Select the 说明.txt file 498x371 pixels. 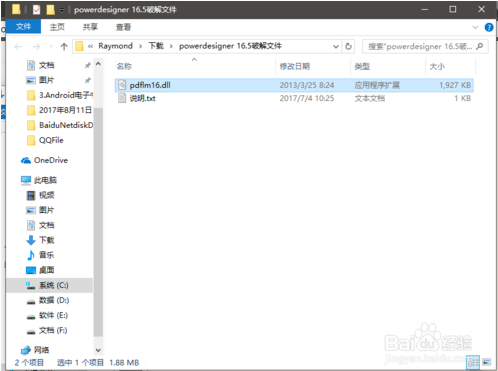pos(294,98)
